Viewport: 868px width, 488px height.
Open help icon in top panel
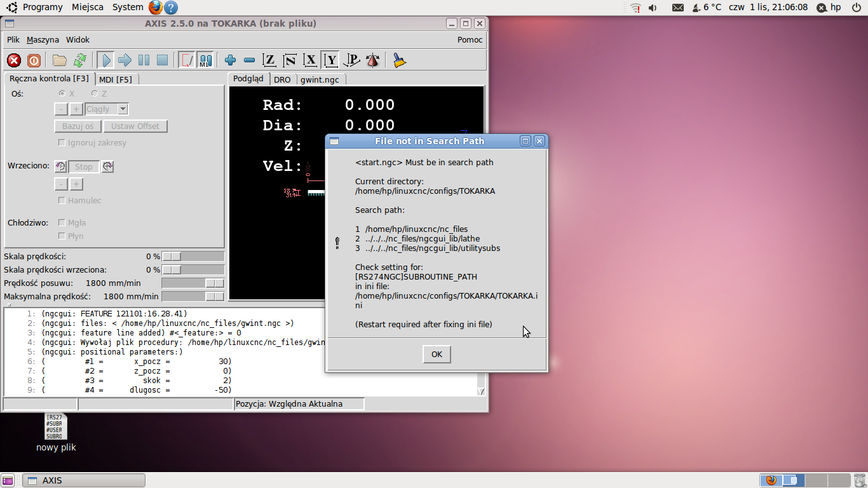(171, 8)
